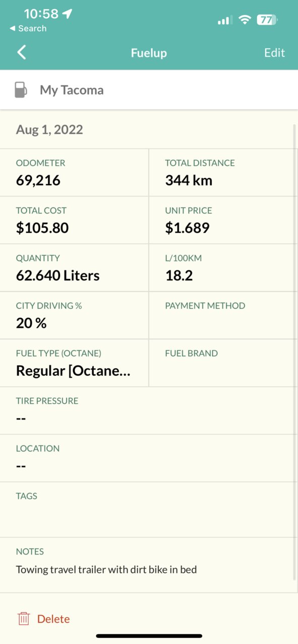Viewport: 298px width, 644px height.
Task: Tap the Total Cost $105.80 field
Action: [x=74, y=220]
